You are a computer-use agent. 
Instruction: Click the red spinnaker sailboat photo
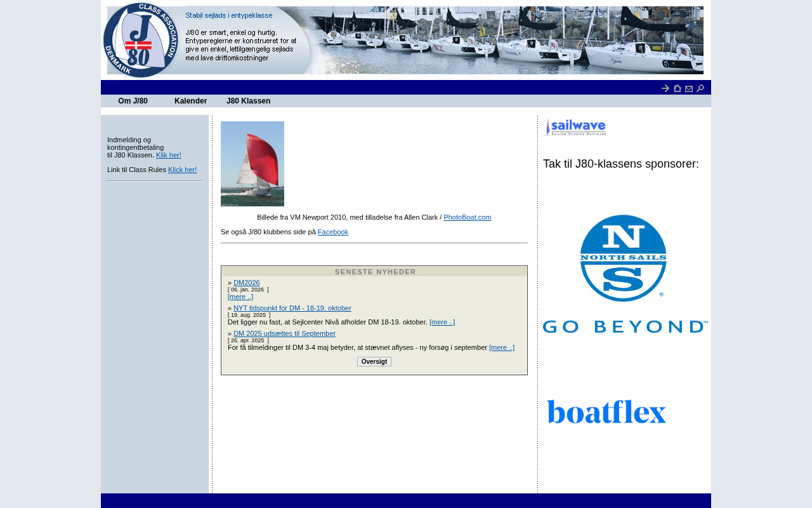tap(252, 164)
